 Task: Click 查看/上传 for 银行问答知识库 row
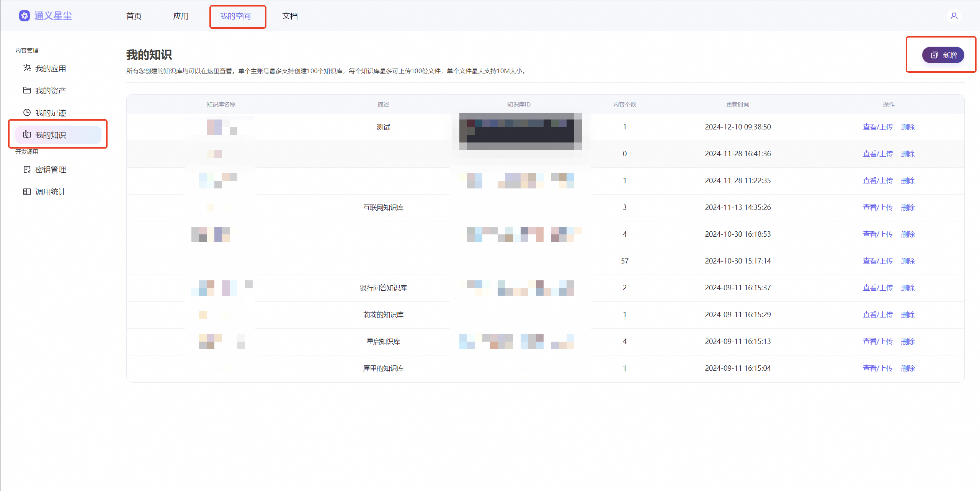coord(878,288)
